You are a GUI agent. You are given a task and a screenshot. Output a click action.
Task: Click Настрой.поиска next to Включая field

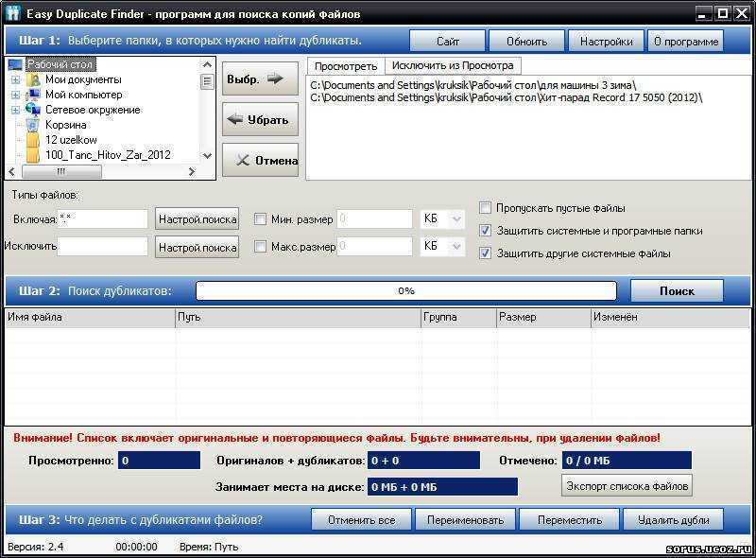[x=198, y=219]
